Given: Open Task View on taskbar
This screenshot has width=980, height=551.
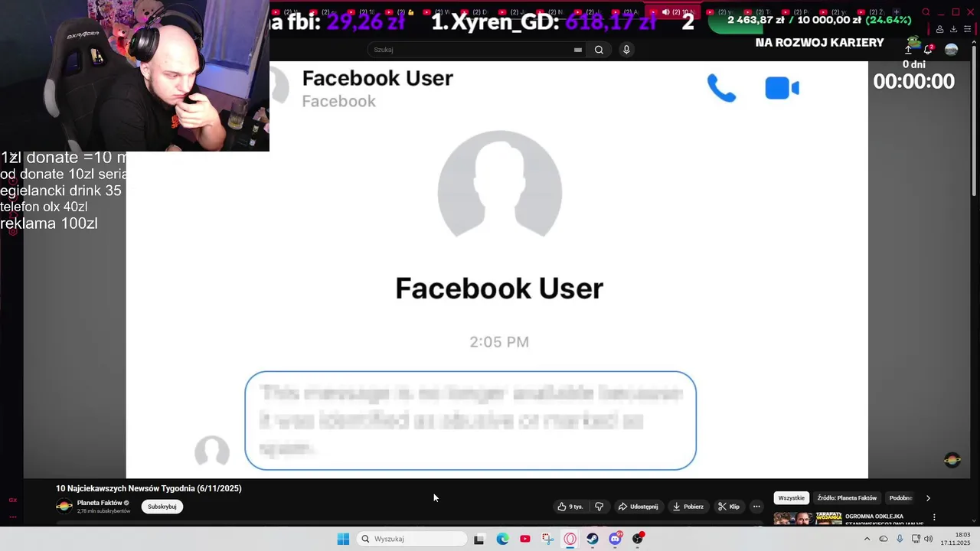Looking at the screenshot, I should click(479, 539).
